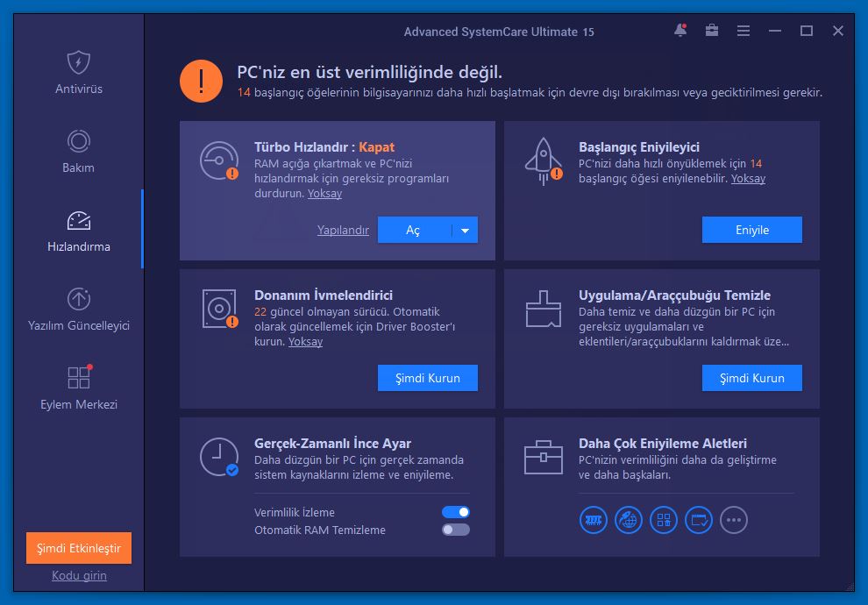This screenshot has height=605, width=868.
Task: Click the Aç button to enable Turbo
Action: (415, 231)
